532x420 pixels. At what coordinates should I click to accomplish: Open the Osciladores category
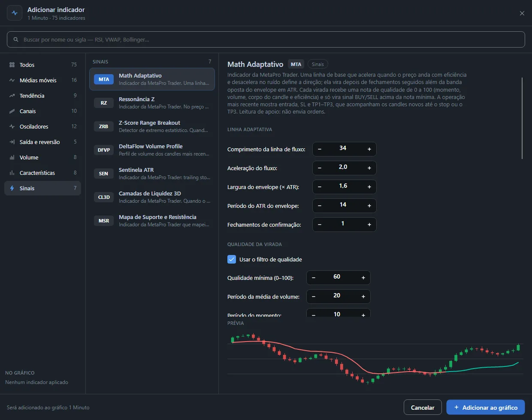(x=42, y=126)
